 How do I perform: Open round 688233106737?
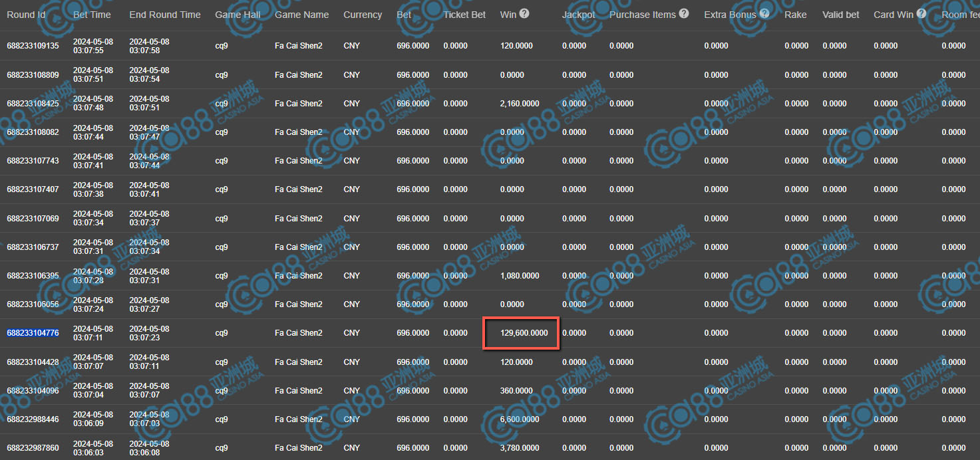[x=33, y=247]
